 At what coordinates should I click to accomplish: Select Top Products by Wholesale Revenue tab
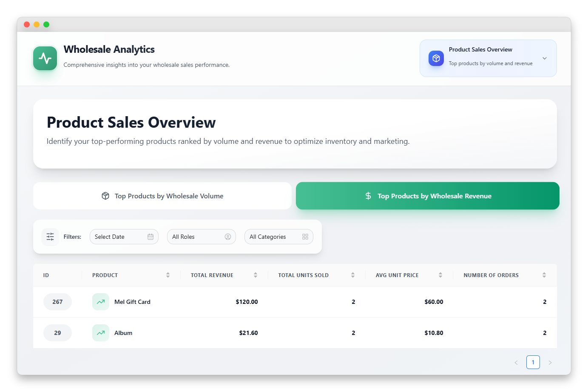[x=427, y=196]
